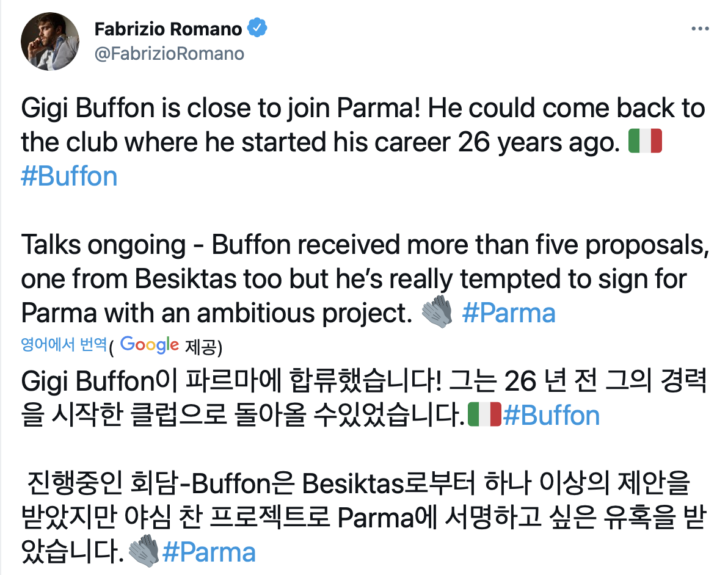Click the Google logo in the translation credit

(x=150, y=345)
